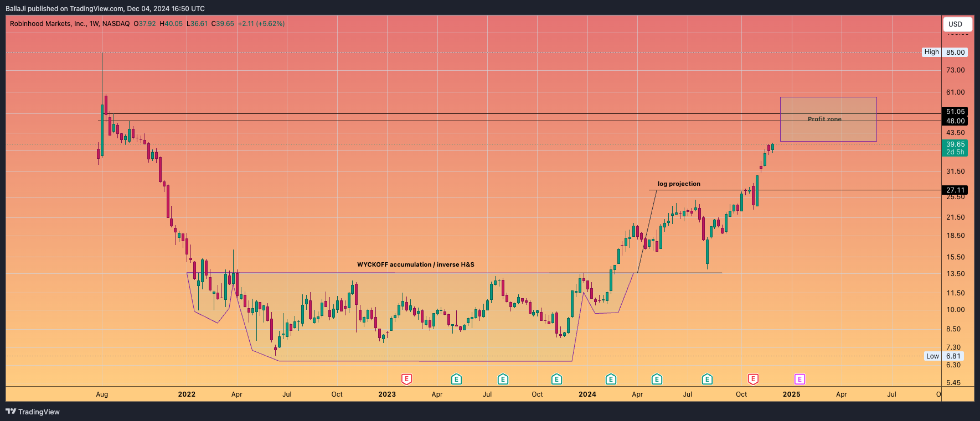
Task: Click the green earnings marker near Apr 2023
Action: coord(456,379)
